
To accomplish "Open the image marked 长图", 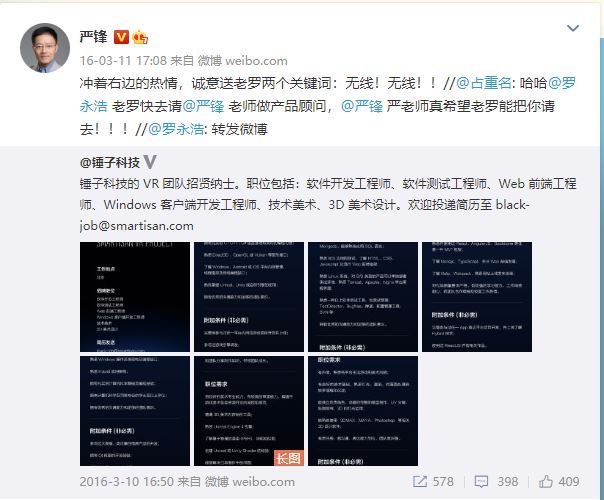I will (x=249, y=411).
